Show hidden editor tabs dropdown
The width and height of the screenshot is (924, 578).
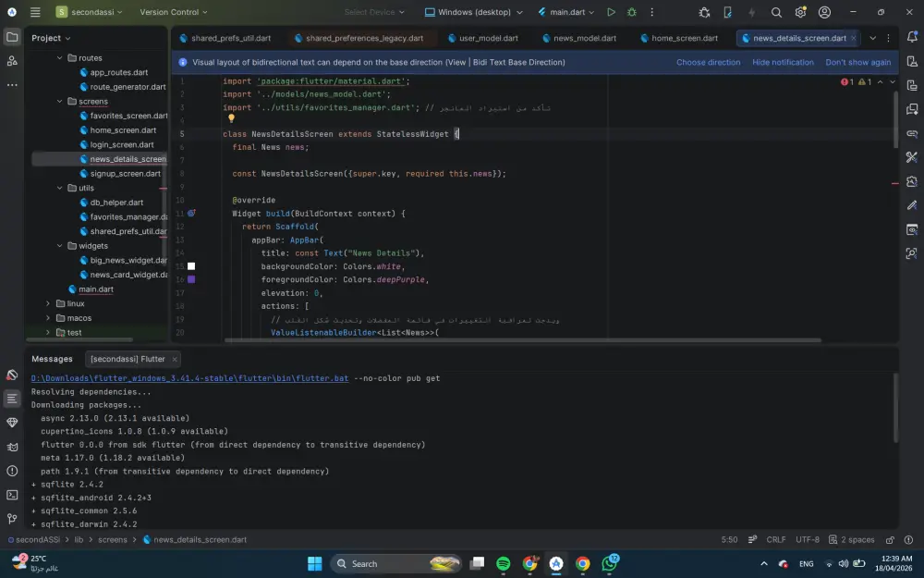(873, 38)
